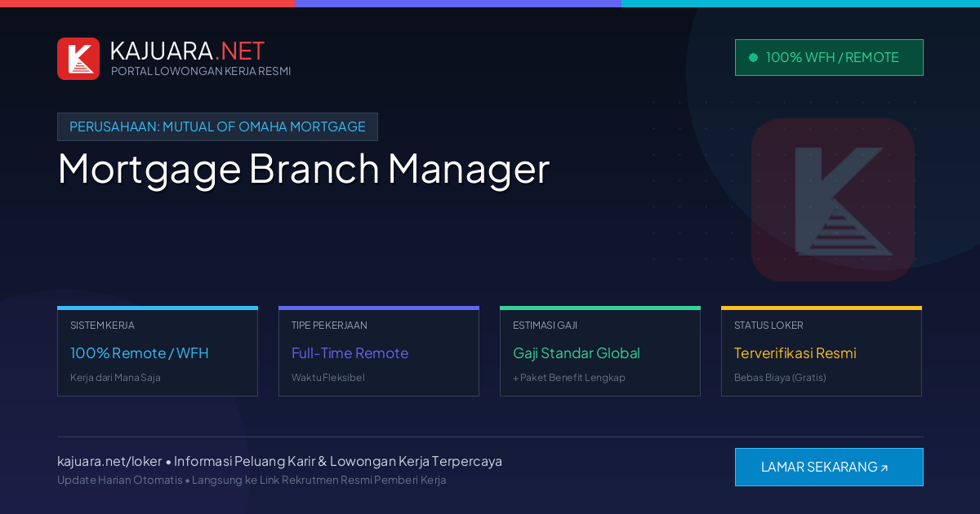Click the Mortgage Branch Manager headline

click(303, 169)
